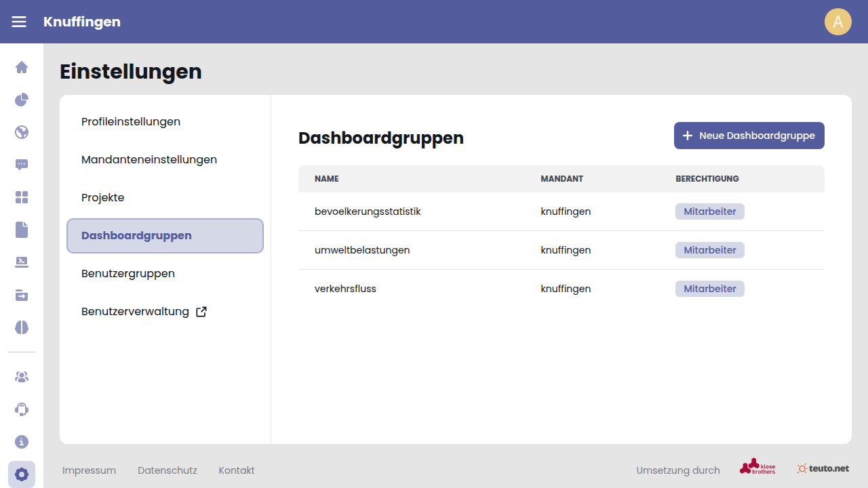Select the bevoelkerungsstatistik row
Image resolution: width=868 pixels, height=488 pixels.
pos(368,211)
